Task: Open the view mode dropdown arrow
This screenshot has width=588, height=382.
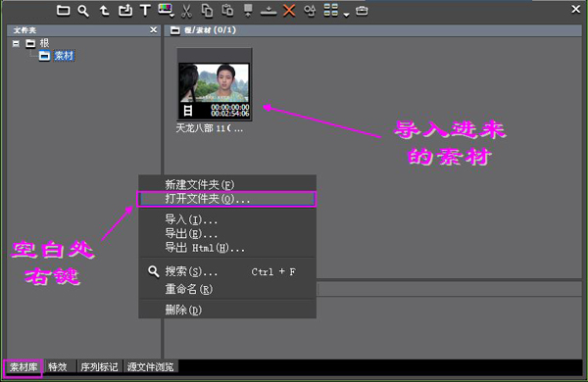Action: [347, 15]
